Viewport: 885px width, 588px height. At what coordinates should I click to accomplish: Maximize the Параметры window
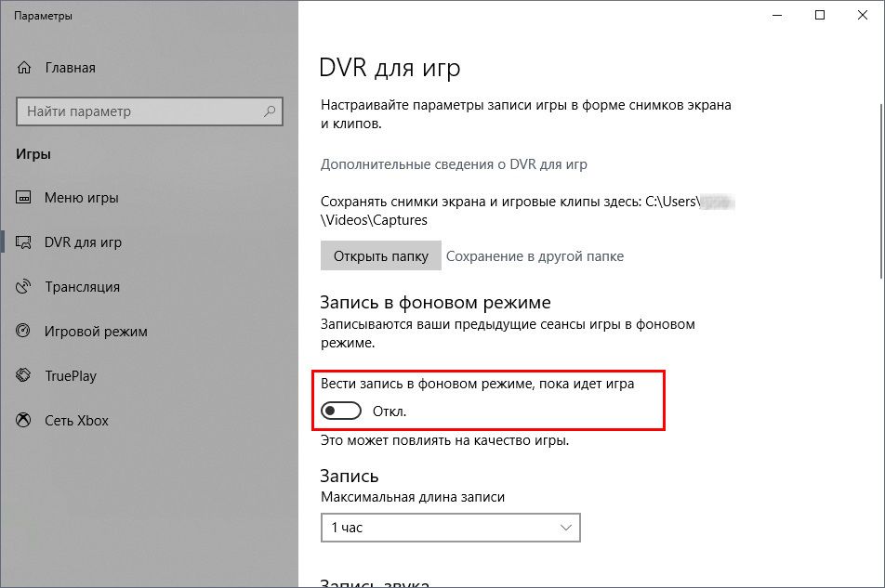click(820, 15)
